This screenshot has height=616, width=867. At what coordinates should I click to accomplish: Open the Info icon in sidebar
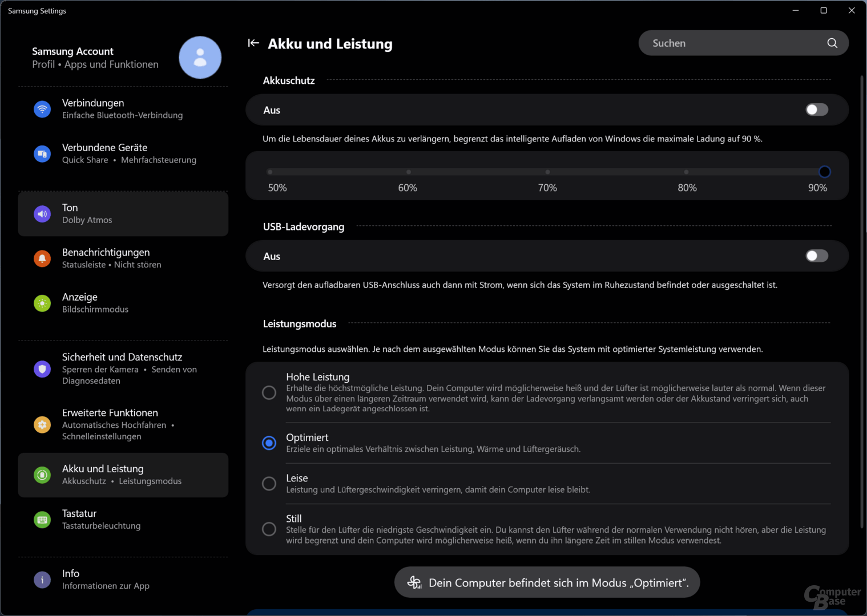[42, 579]
